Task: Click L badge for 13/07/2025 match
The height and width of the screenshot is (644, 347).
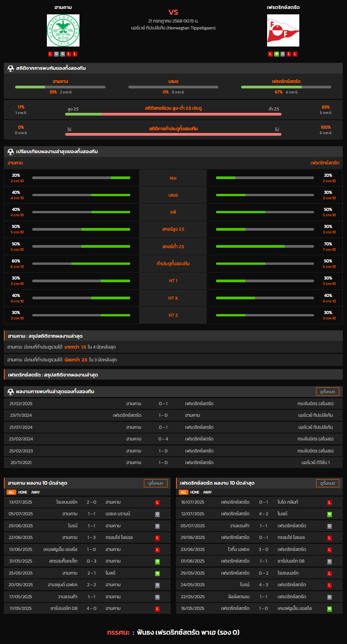Action: [157, 502]
